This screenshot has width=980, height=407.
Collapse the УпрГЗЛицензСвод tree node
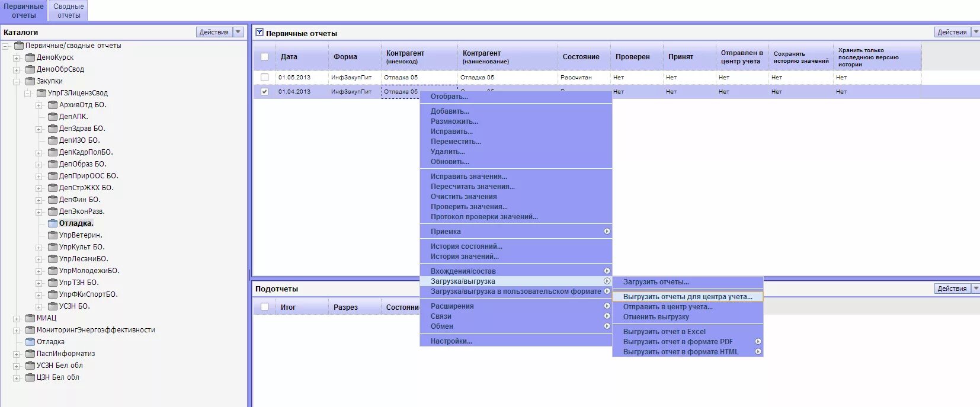(28, 94)
